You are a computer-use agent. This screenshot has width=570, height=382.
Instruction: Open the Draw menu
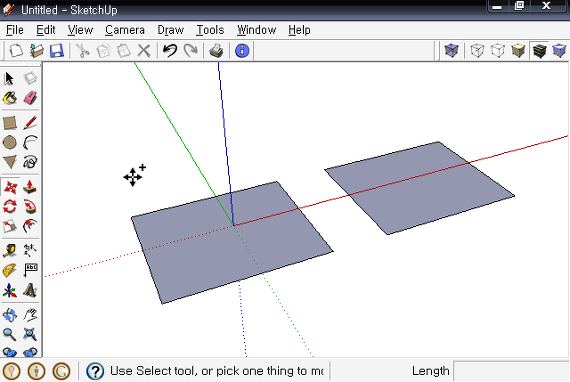(x=170, y=30)
